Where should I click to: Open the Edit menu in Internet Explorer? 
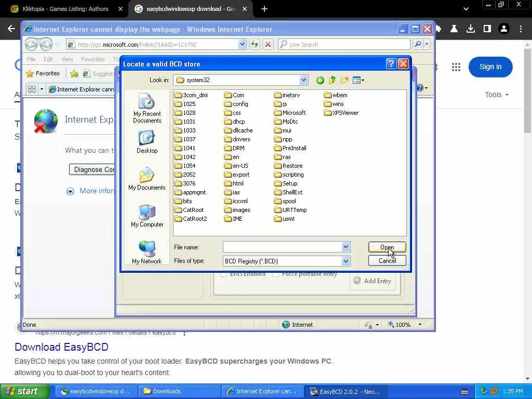click(48, 59)
